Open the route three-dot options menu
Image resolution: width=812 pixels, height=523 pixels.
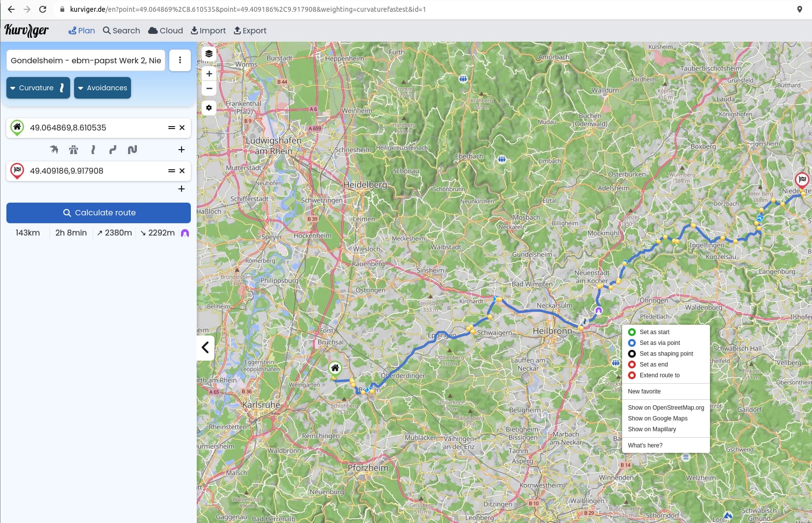point(180,60)
